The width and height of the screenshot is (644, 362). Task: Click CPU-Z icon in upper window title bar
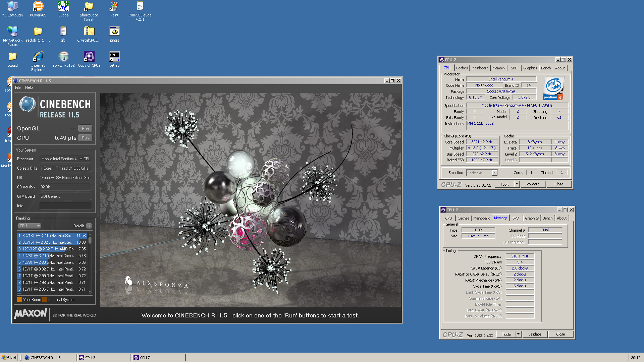click(x=442, y=60)
